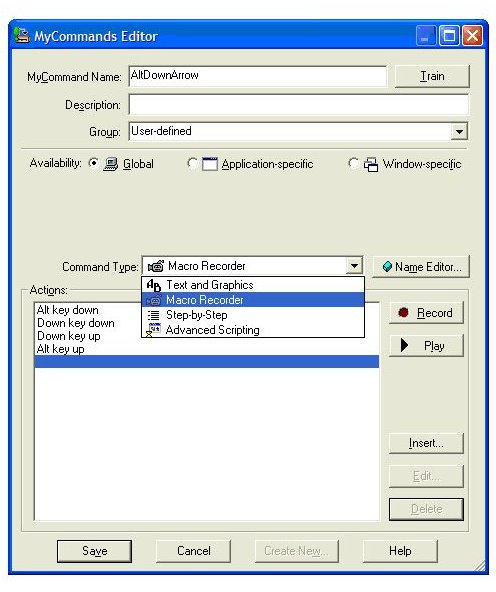Screen dimensions: 496x592
Task: Click the Text and Graphics AB icon
Action: (x=153, y=285)
